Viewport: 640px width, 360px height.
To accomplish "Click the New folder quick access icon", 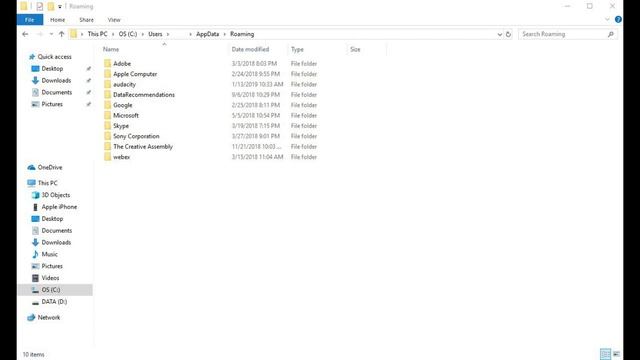I will point(51,6).
